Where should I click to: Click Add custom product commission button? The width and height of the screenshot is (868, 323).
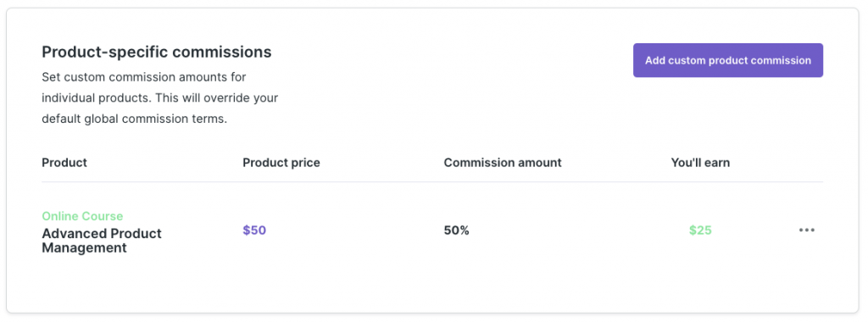[728, 60]
